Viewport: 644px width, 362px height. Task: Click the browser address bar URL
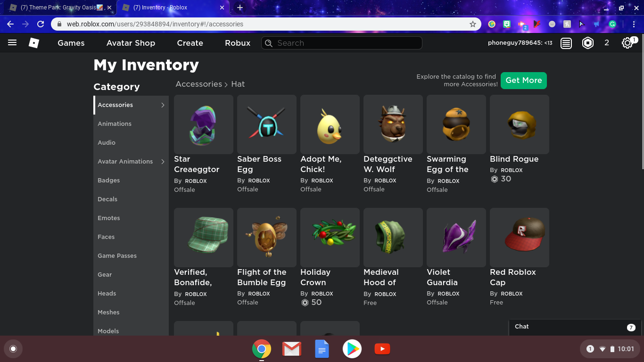pyautogui.click(x=155, y=24)
